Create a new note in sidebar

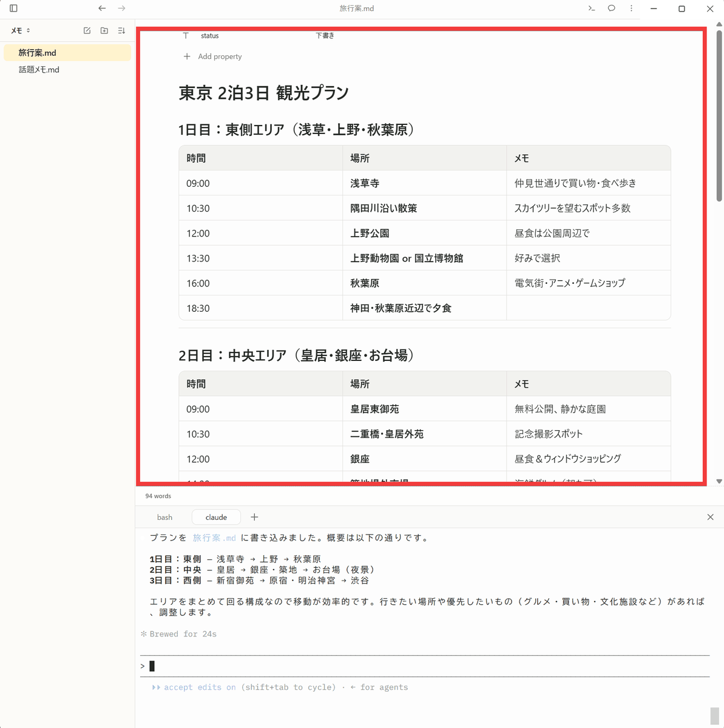click(87, 30)
